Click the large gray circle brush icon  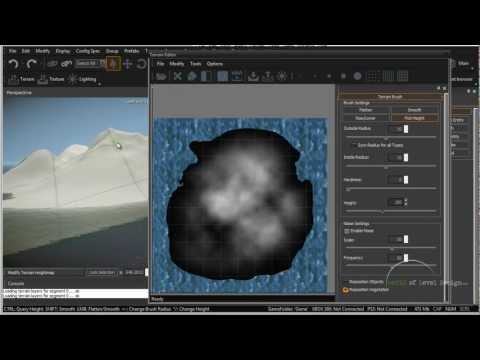[x=357, y=76]
